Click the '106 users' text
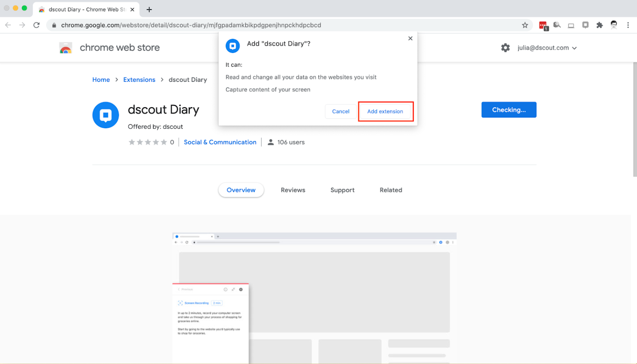637x364 pixels. click(x=291, y=142)
